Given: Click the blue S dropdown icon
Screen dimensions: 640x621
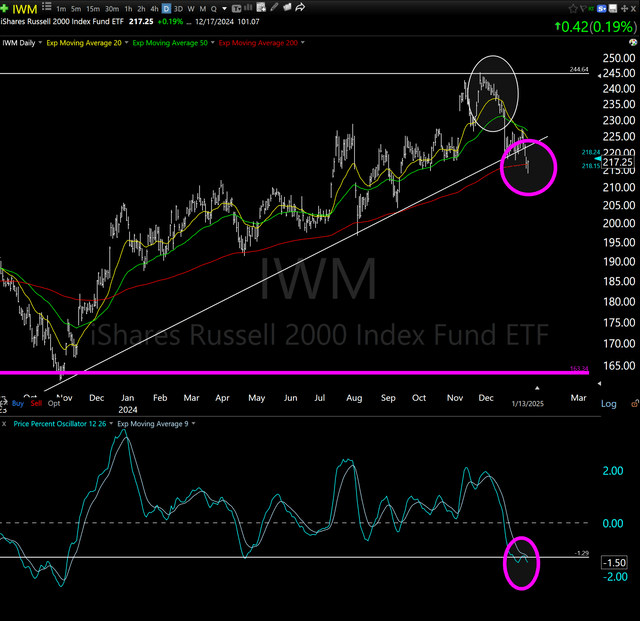Looking at the screenshot, I should [x=602, y=8].
